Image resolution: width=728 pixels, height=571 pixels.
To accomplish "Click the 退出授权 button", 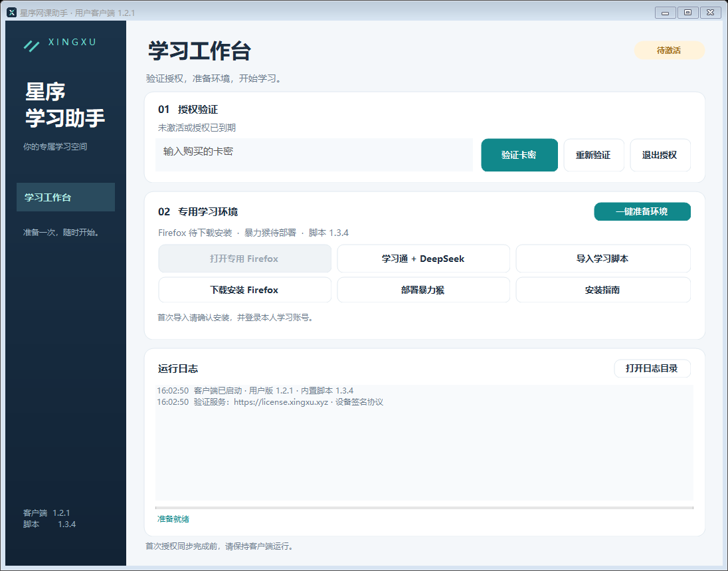I will (x=660, y=155).
